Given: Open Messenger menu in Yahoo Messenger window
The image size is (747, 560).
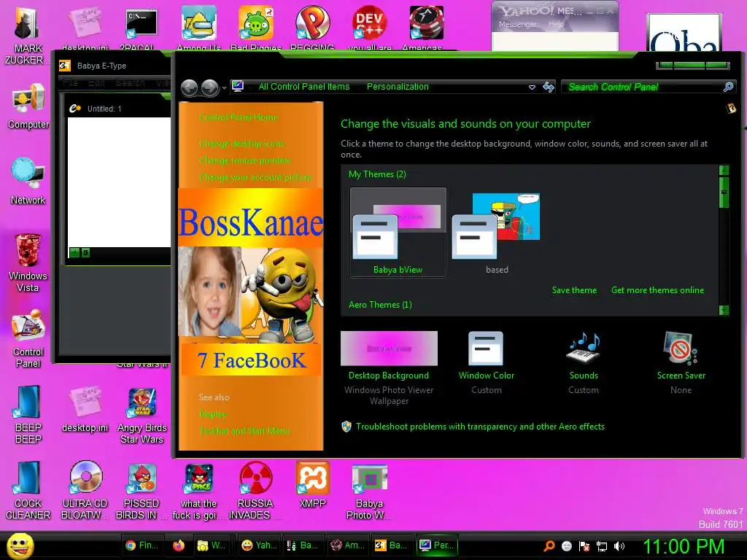Looking at the screenshot, I should coord(517,24).
